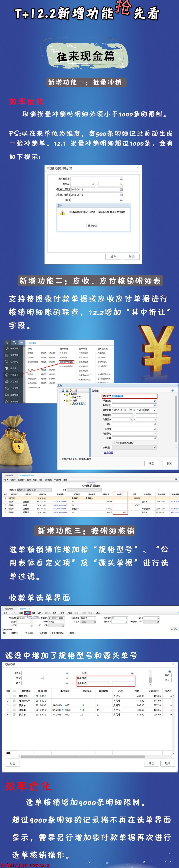Select 应收核销明细表 menu entry
This screenshot has height=868, width=179.
click(66, 362)
